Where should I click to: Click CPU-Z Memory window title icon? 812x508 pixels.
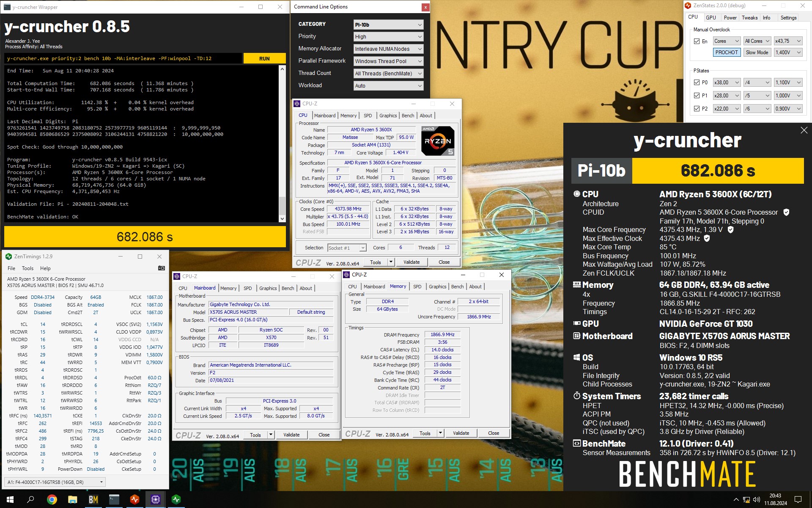347,275
